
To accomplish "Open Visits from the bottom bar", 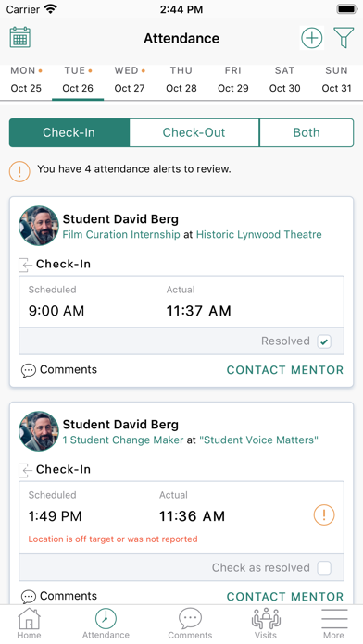I will [266, 623].
